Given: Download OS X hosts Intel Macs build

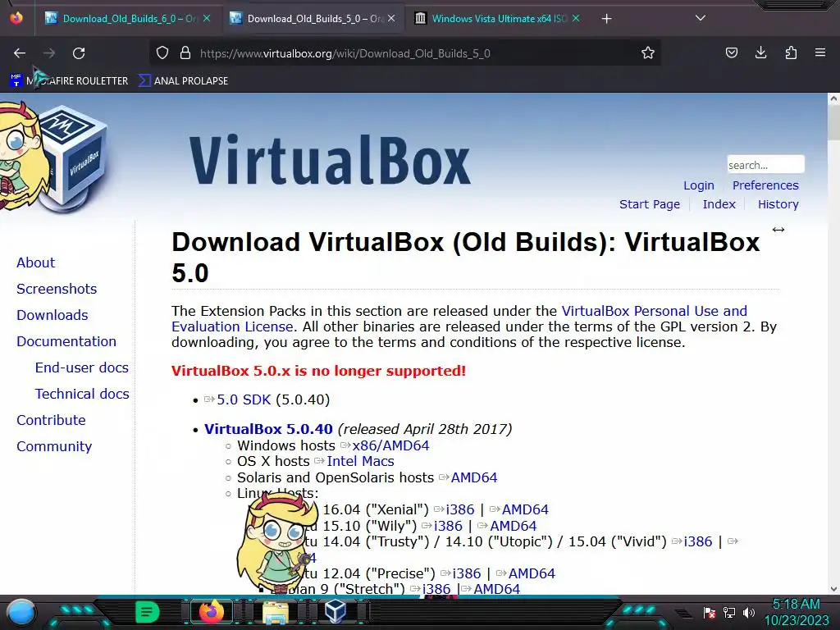Looking at the screenshot, I should coord(361,461).
